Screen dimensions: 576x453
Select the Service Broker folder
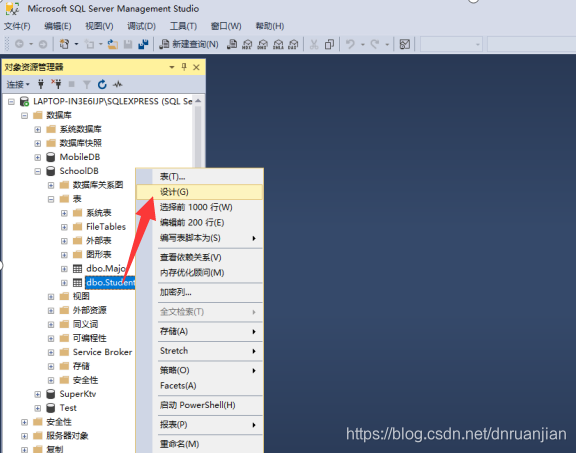[102, 352]
